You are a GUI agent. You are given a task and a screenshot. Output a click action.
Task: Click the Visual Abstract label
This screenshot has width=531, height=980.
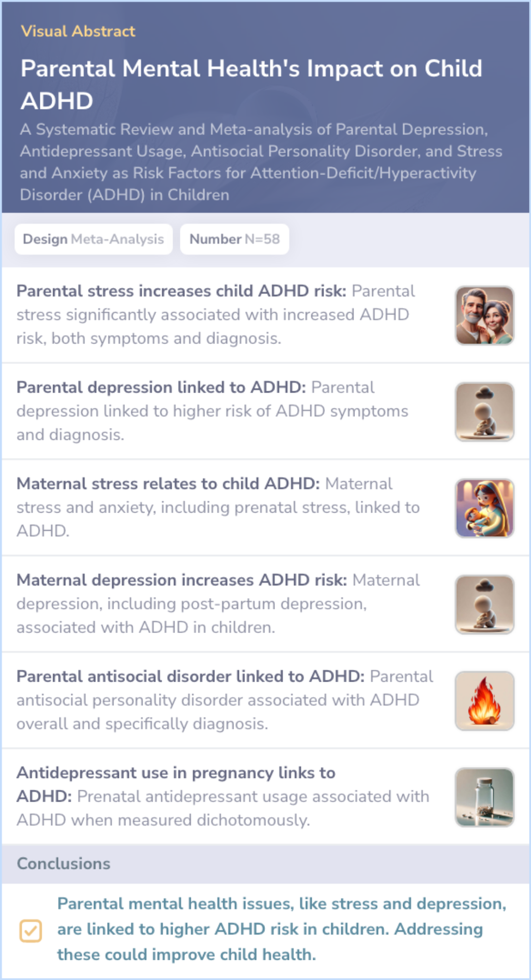(78, 31)
